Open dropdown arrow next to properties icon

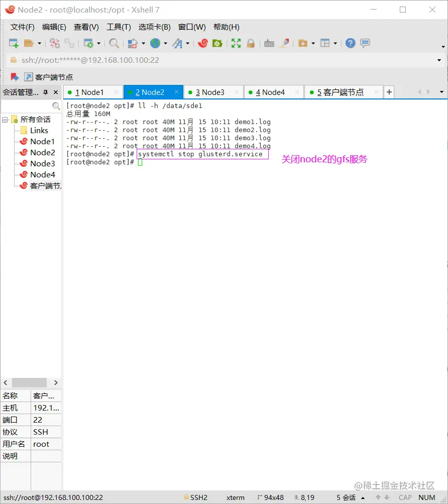click(x=98, y=43)
